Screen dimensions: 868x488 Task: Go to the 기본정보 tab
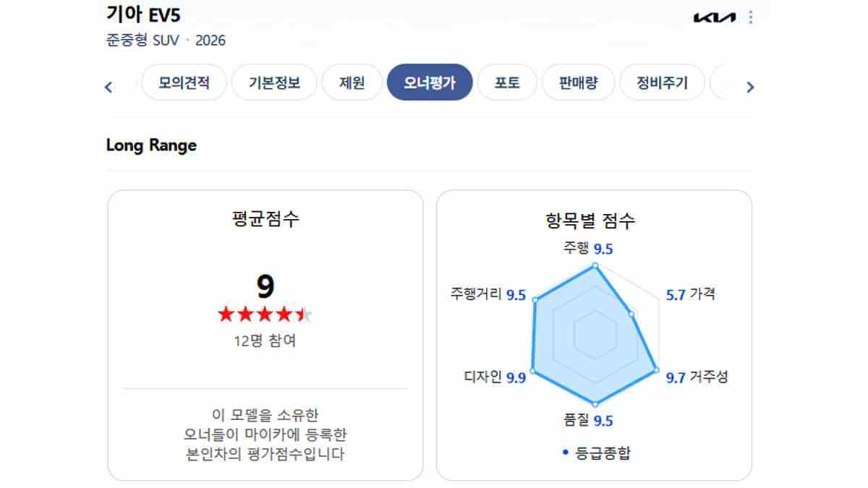[273, 82]
